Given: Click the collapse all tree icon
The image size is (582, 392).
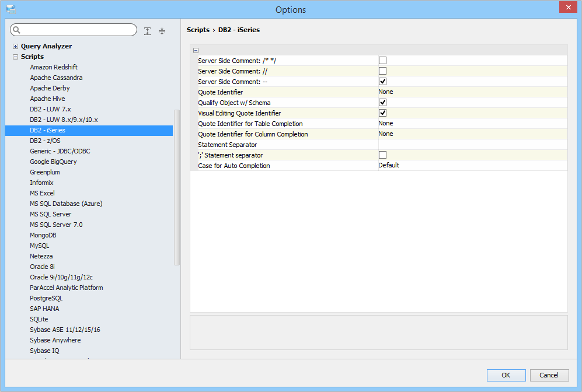Looking at the screenshot, I should tap(162, 31).
